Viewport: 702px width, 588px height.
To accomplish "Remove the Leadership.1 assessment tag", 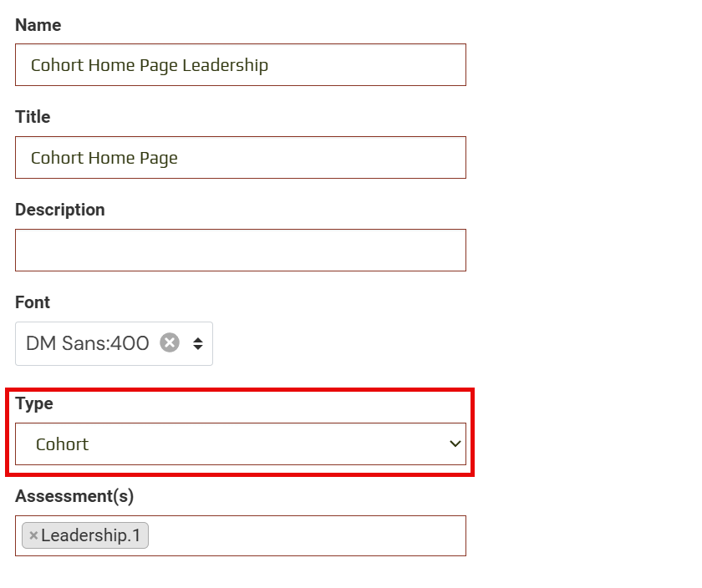I will point(33,535).
